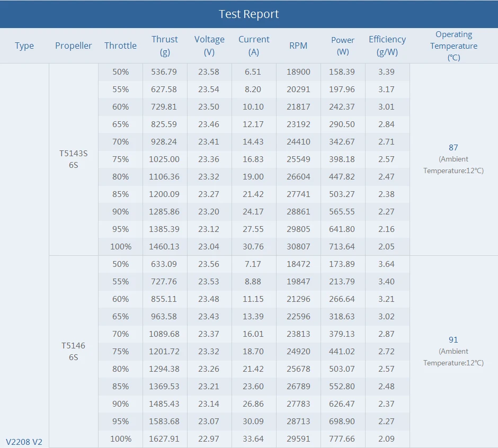Click the Type column header
The width and height of the screenshot is (498, 448).
(24, 46)
